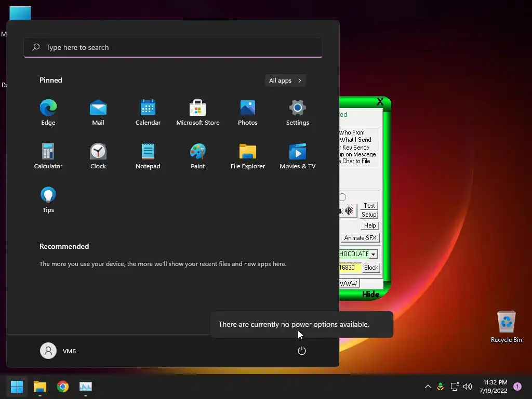
Task: Open the performance monitor taskbar app
Action: [86, 387]
